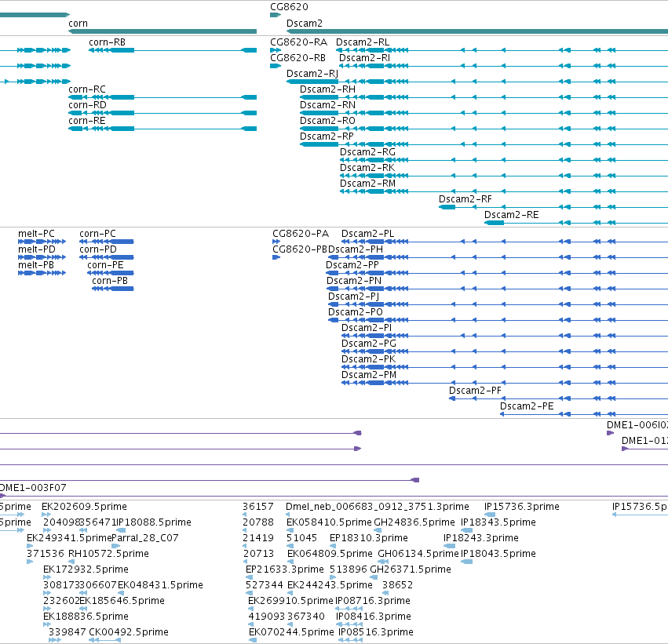Select the corn gene bar
This screenshot has height=644, width=668.
click(162, 31)
